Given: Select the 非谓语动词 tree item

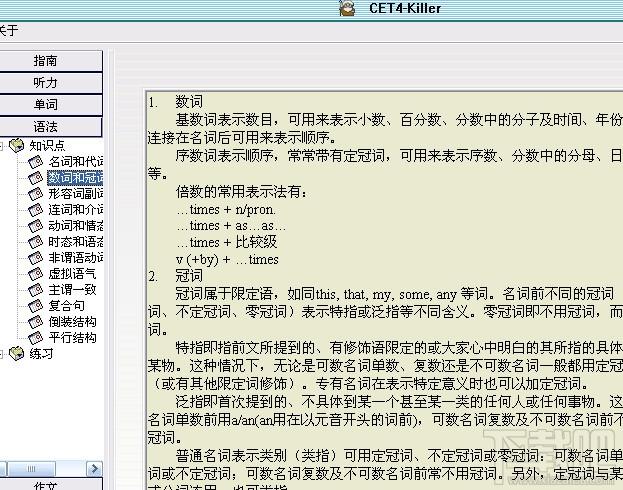Looking at the screenshot, I should point(75,258).
